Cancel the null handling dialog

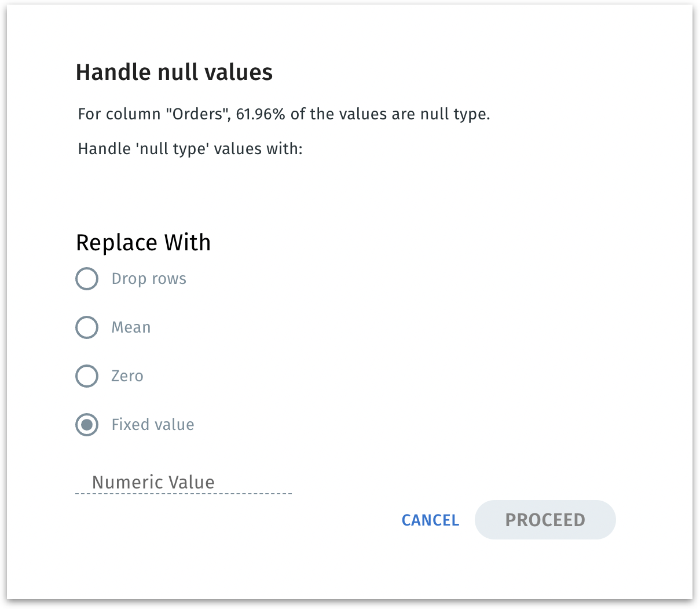(430, 520)
